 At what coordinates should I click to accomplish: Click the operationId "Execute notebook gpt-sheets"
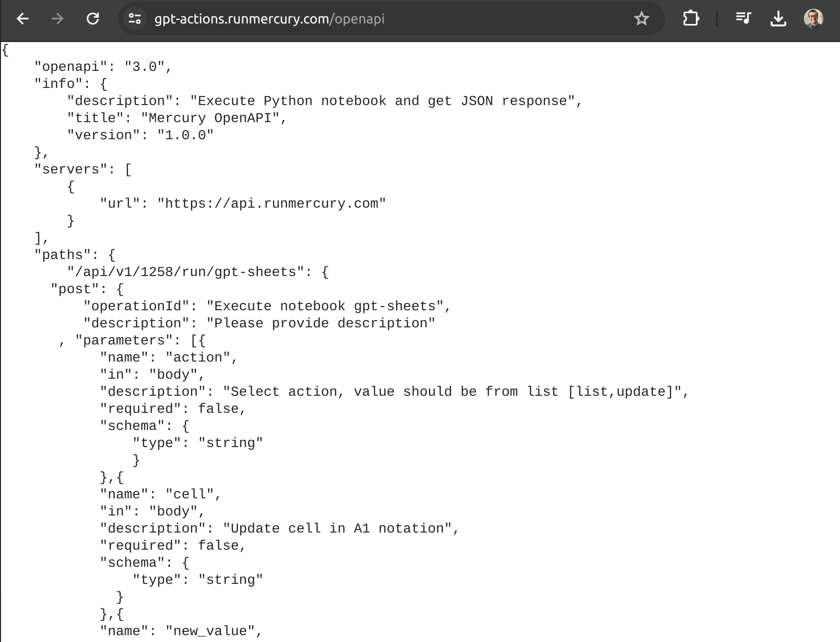coord(327,305)
